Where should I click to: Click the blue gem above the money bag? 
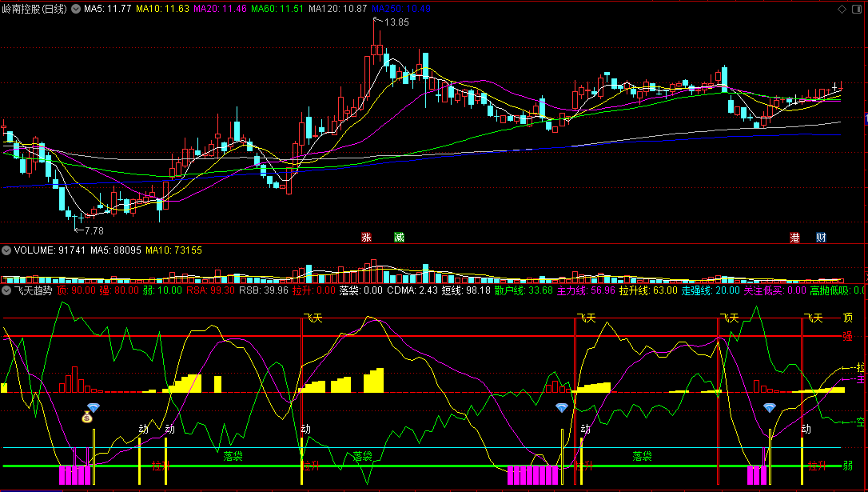[x=93, y=408]
